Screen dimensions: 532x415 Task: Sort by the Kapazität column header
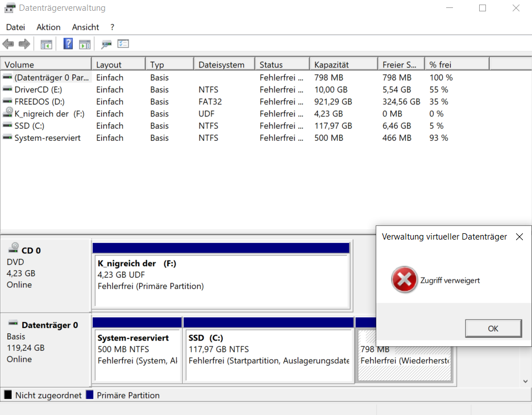tap(343, 64)
